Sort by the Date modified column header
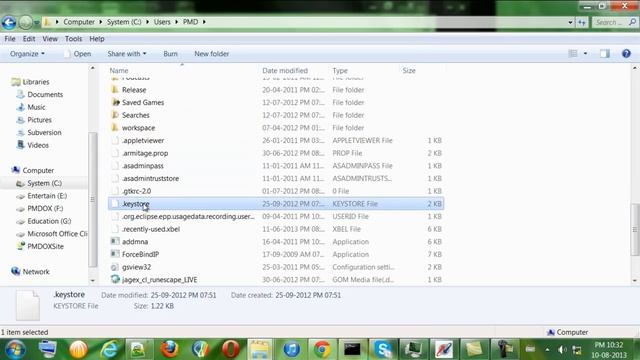 285,71
